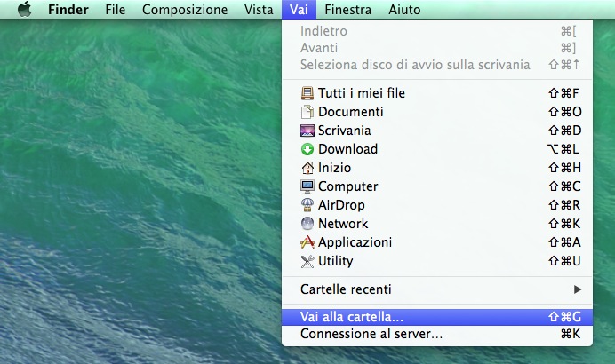Click the Tutti i miei file icon
615x364 pixels.
pyautogui.click(x=307, y=93)
